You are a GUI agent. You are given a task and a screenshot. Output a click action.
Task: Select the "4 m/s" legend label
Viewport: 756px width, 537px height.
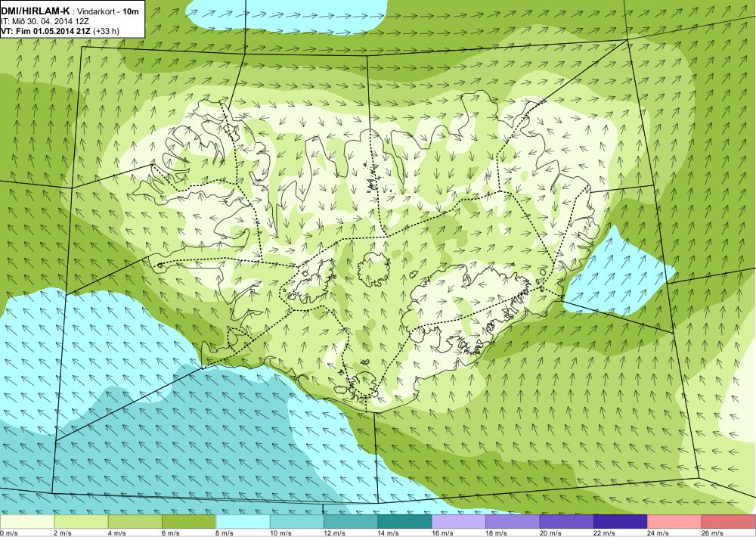tap(116, 533)
